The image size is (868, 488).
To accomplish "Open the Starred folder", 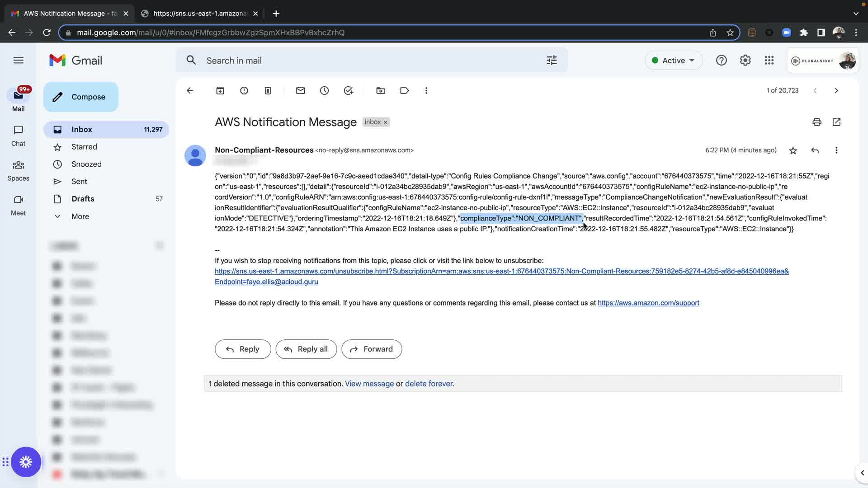I will (84, 147).
